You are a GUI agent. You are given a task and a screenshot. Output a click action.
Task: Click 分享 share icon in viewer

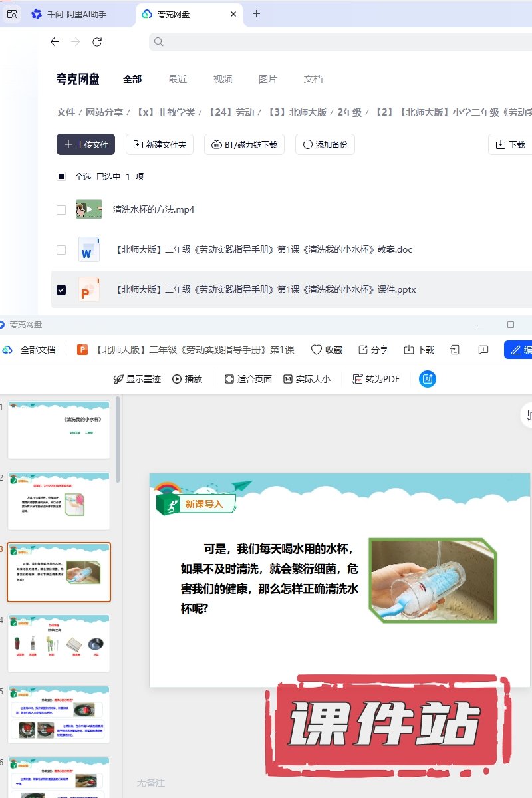[373, 350]
